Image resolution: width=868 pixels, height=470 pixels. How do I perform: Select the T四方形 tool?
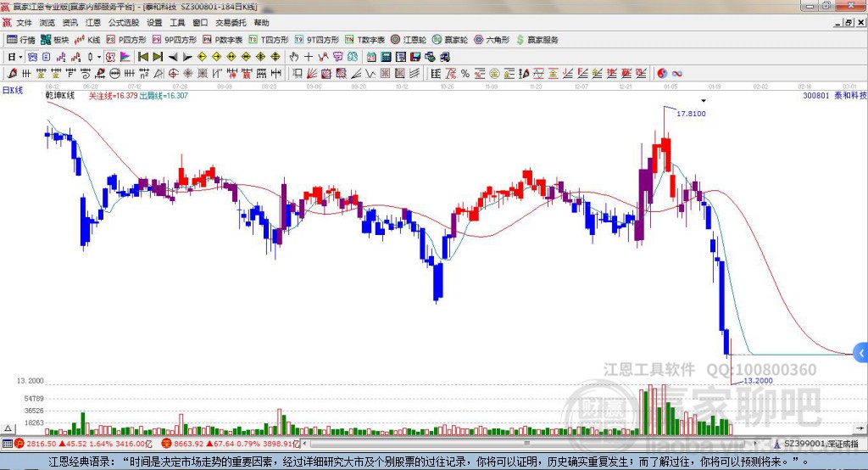point(269,40)
